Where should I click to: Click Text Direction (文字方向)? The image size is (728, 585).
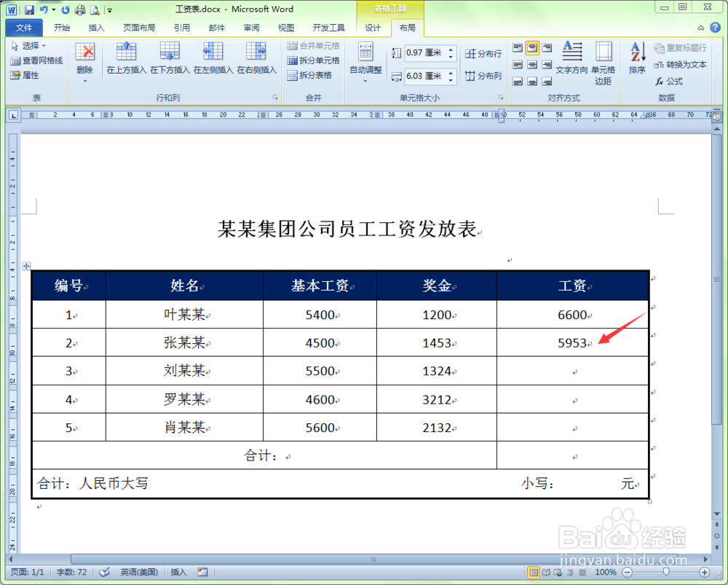pyautogui.click(x=571, y=58)
